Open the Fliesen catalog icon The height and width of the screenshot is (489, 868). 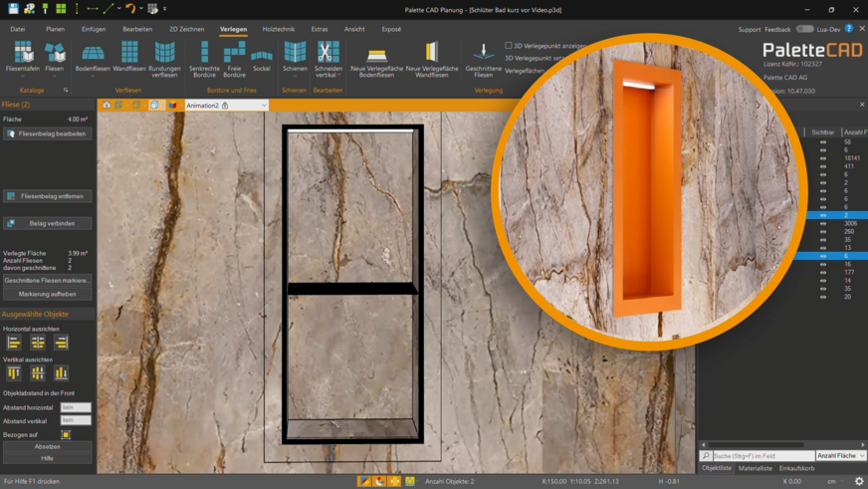[x=54, y=56]
